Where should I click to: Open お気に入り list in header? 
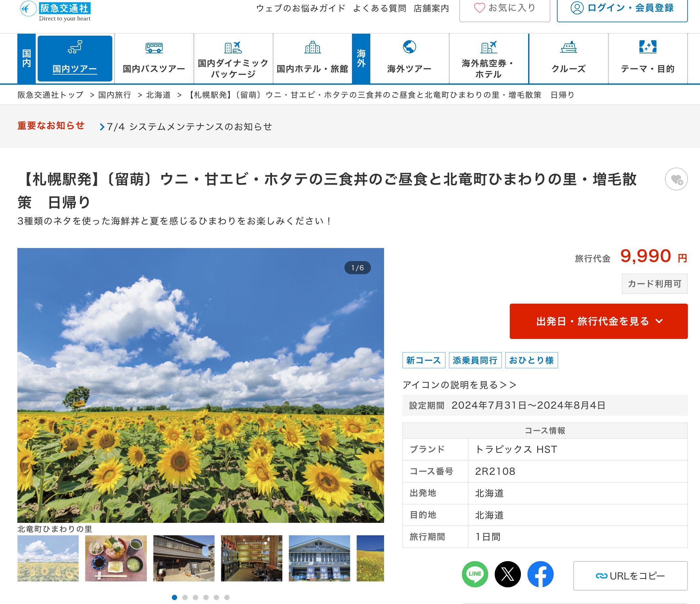(505, 8)
